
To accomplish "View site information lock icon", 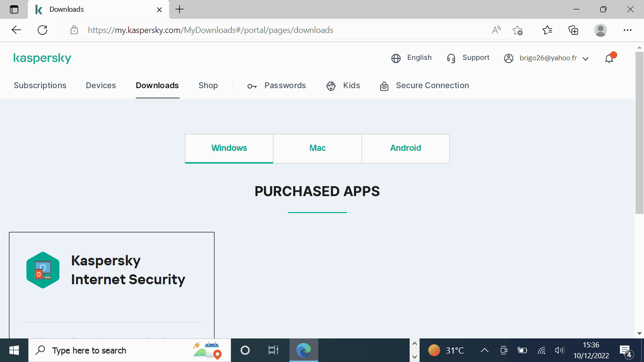I will pos(74,30).
